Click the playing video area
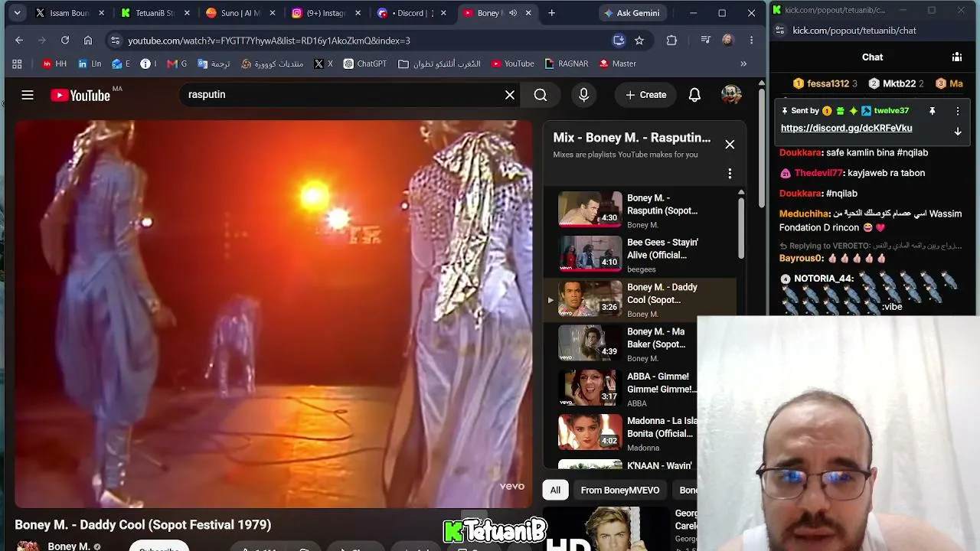 (x=273, y=314)
